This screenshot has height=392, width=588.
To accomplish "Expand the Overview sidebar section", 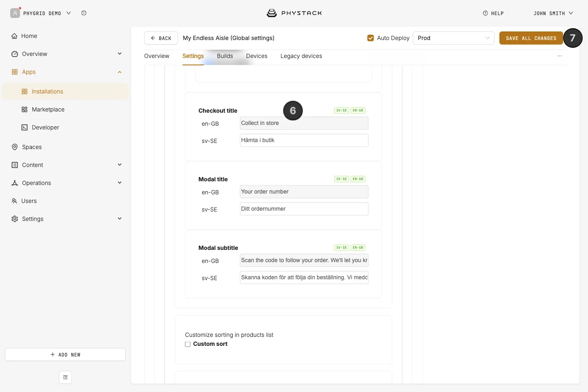I will click(x=120, y=53).
